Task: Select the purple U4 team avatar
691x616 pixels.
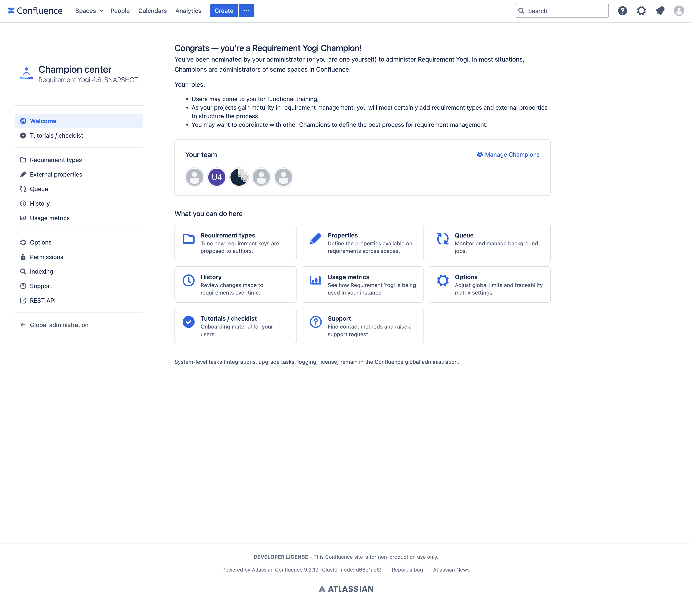Action: (217, 177)
